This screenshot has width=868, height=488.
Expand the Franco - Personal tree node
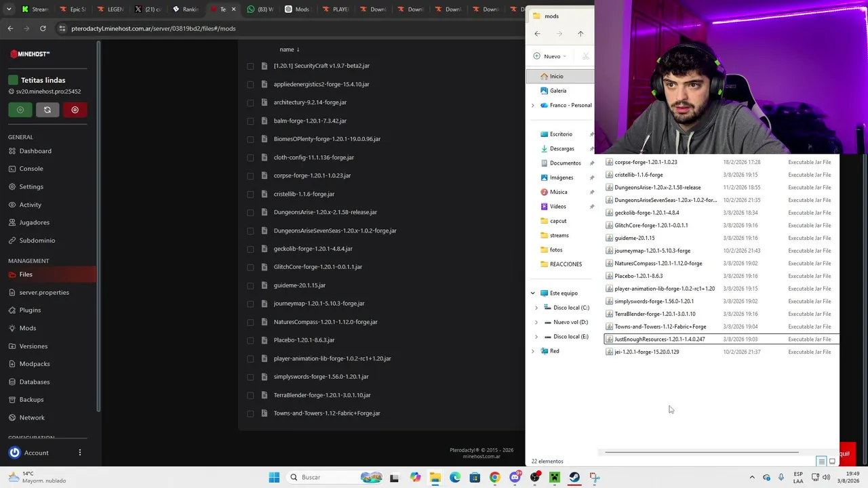tap(532, 106)
